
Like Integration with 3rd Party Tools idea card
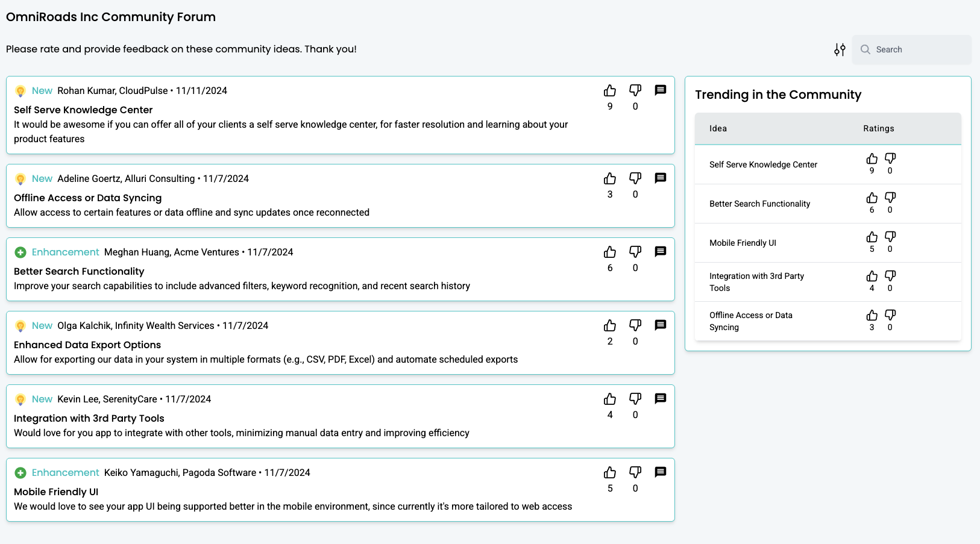point(610,399)
